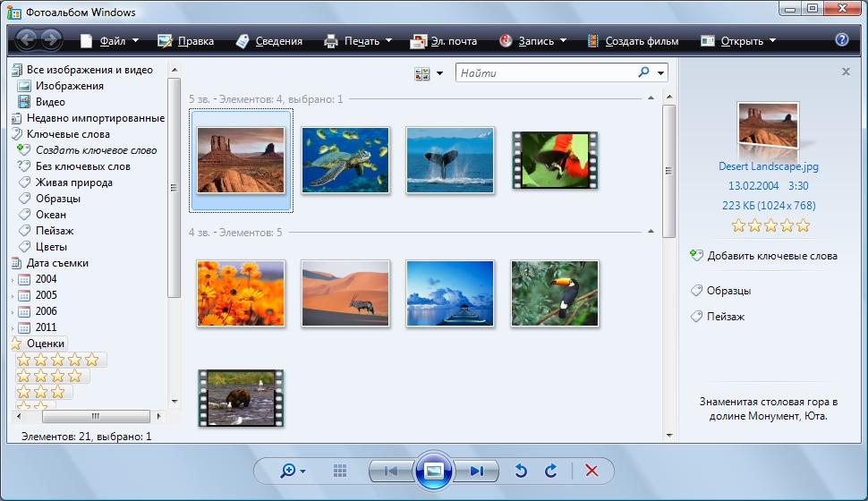The height and width of the screenshot is (501, 868).
Task: Open the Правка edit panel
Action: 186,41
